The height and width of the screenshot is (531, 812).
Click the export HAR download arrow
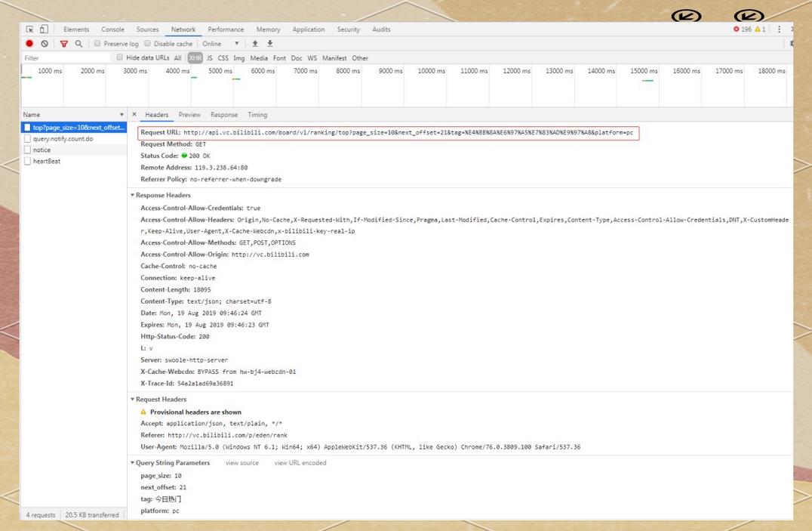(269, 44)
